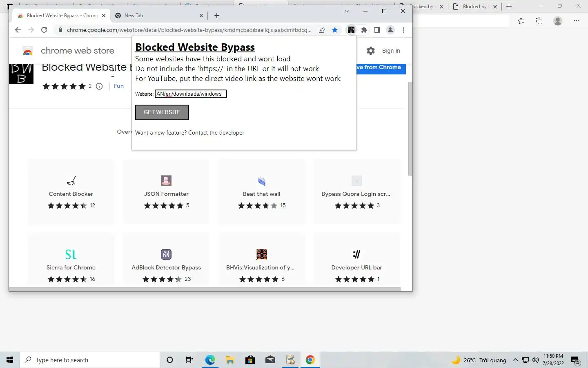Open the JSON Formatter extension card
The height and width of the screenshot is (368, 588).
coord(166,191)
